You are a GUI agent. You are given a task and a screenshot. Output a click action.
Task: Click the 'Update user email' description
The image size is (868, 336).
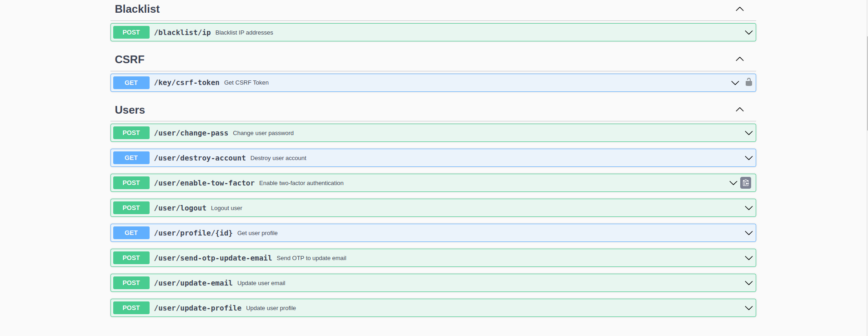coord(261,283)
